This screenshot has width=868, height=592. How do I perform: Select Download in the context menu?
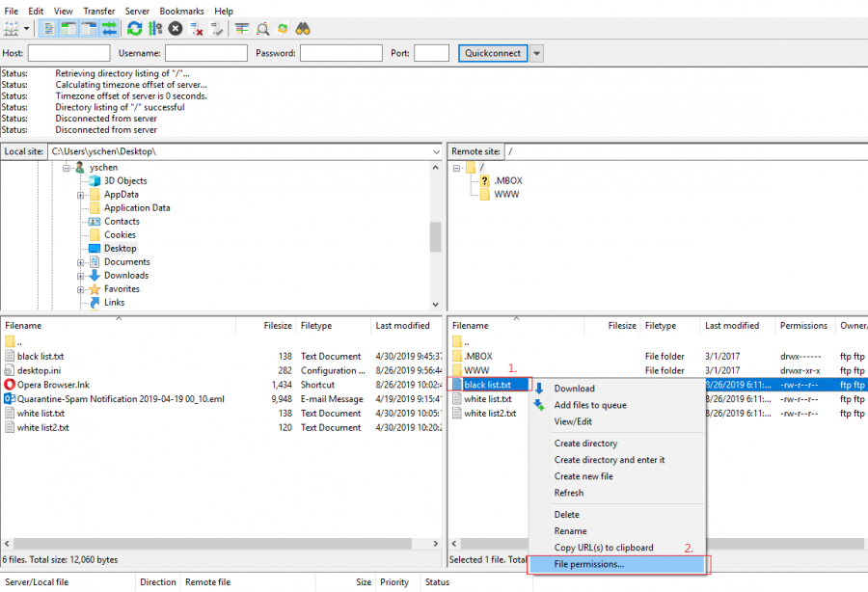point(574,389)
